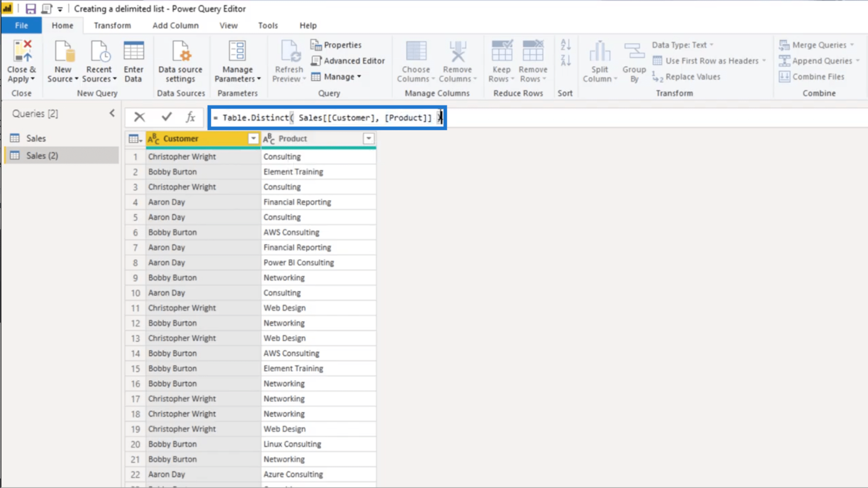868x488 pixels.
Task: Open the Customer column filter dropdown
Action: point(253,138)
